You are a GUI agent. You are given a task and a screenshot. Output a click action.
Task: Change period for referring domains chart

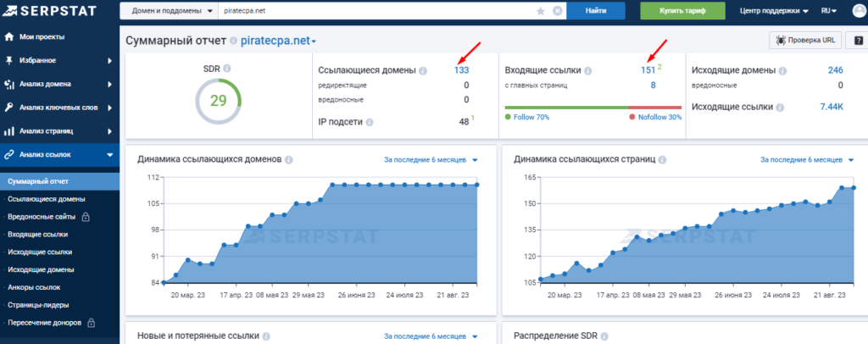click(x=431, y=160)
